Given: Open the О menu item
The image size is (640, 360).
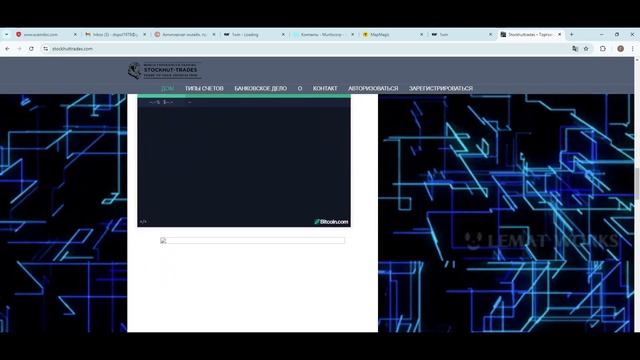Looking at the screenshot, I should tap(300, 88).
